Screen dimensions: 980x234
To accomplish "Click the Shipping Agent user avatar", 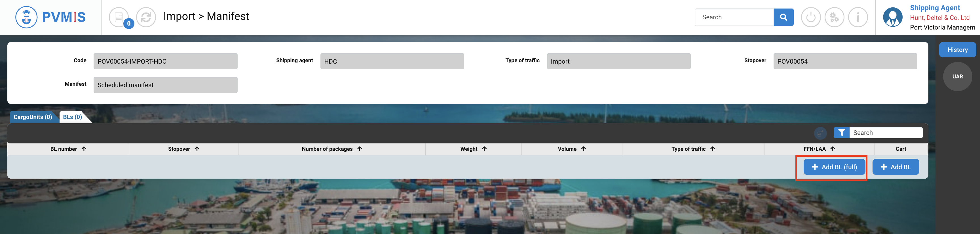I will point(892,17).
